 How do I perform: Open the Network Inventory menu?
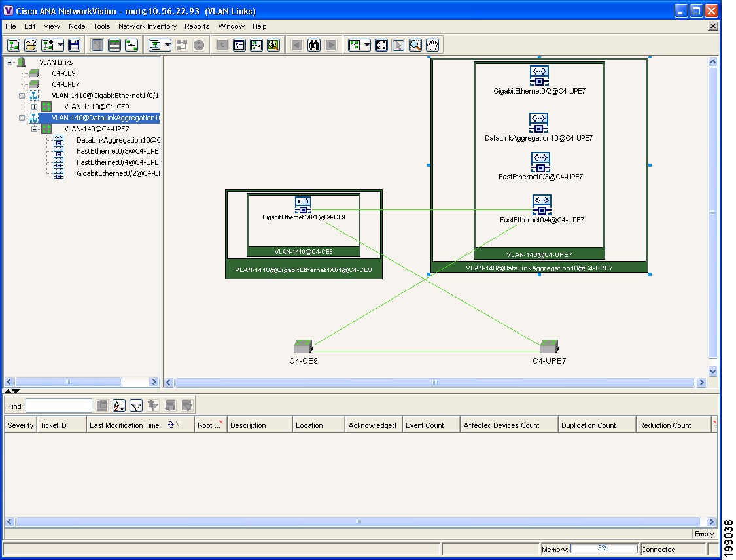click(147, 26)
